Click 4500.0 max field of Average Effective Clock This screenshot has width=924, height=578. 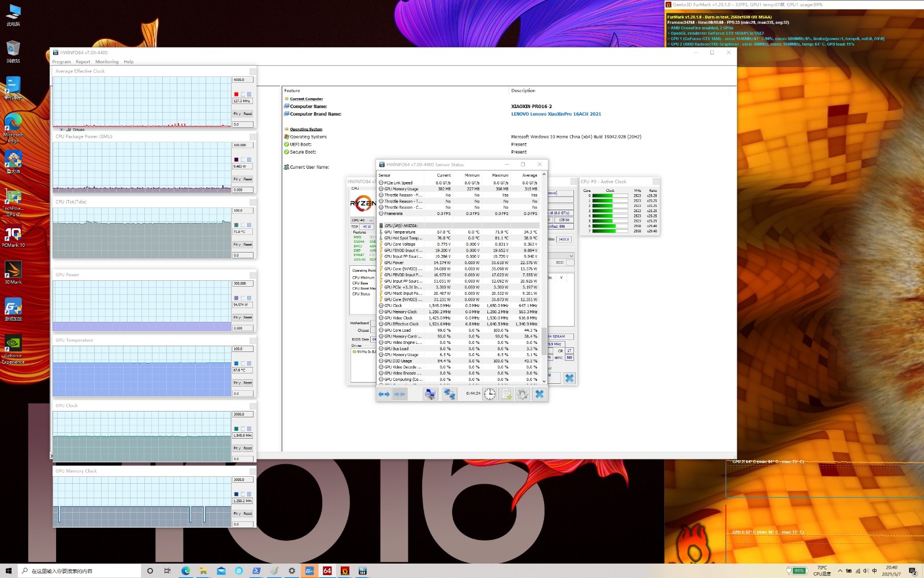(x=243, y=80)
